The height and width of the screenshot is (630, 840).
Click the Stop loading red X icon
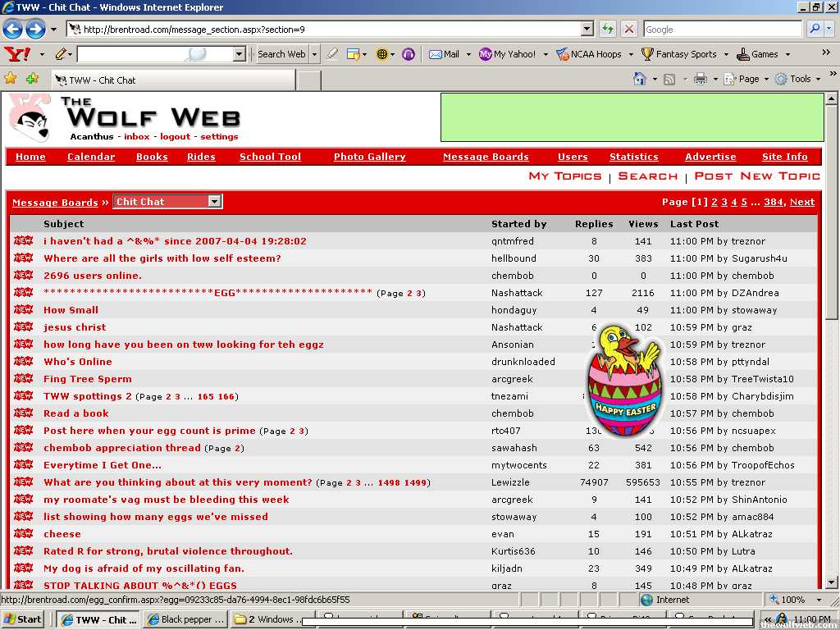pos(628,30)
